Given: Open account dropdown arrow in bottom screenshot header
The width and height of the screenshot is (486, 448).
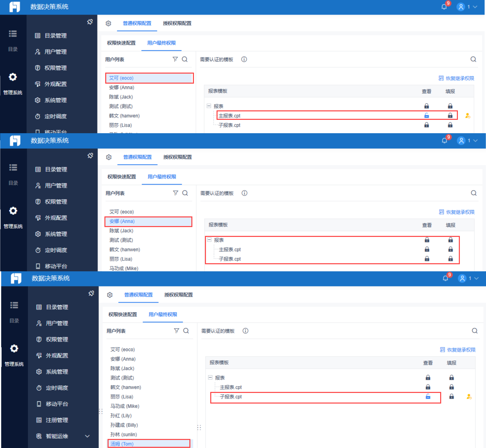Looking at the screenshot, I should pos(477,278).
